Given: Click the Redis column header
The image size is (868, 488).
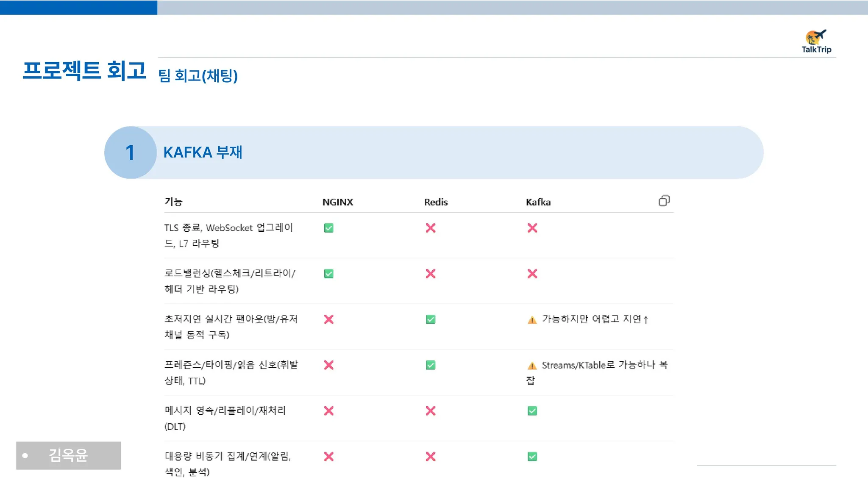Looking at the screenshot, I should [436, 202].
